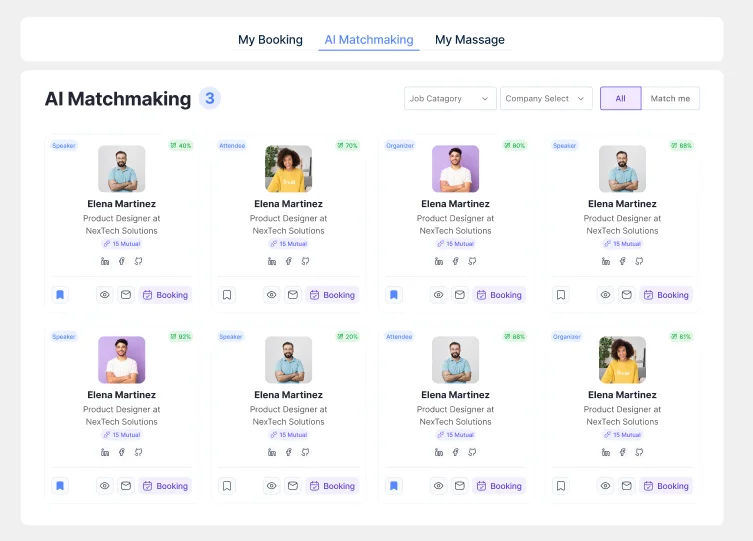This screenshot has width=753, height=541.
Task: Click the count badge 3 beside AI Matchmaking
Action: pos(210,98)
